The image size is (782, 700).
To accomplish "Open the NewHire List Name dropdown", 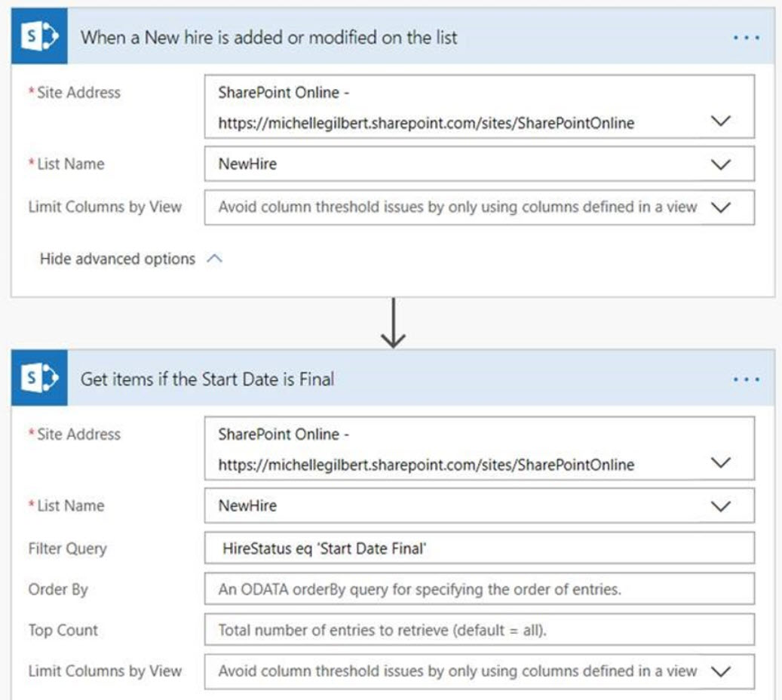I will (x=722, y=163).
